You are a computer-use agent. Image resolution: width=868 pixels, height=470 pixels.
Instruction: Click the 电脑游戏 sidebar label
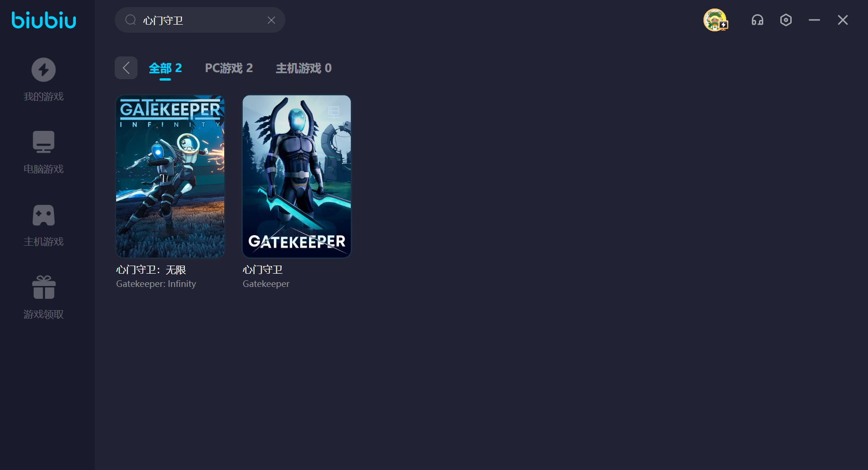click(x=44, y=169)
